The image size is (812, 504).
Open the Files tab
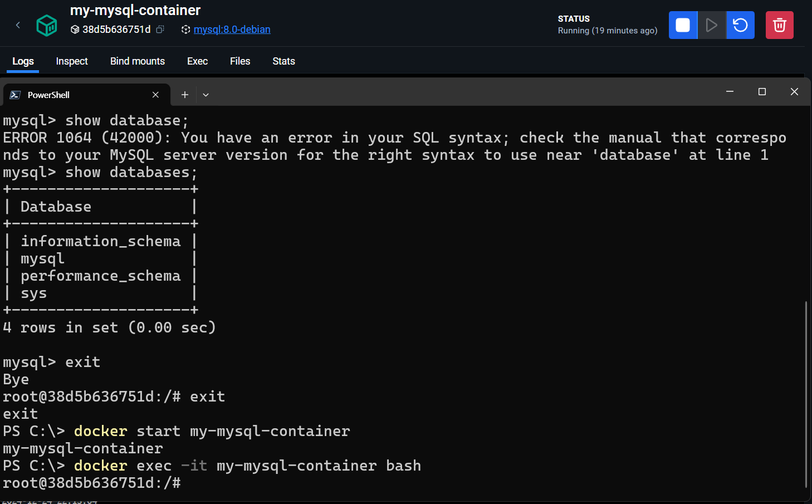coord(240,61)
